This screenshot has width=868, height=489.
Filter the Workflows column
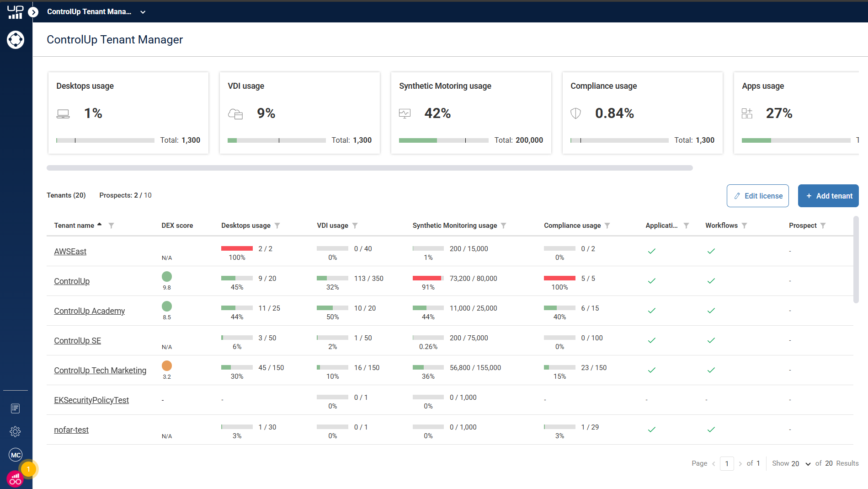[x=744, y=226]
